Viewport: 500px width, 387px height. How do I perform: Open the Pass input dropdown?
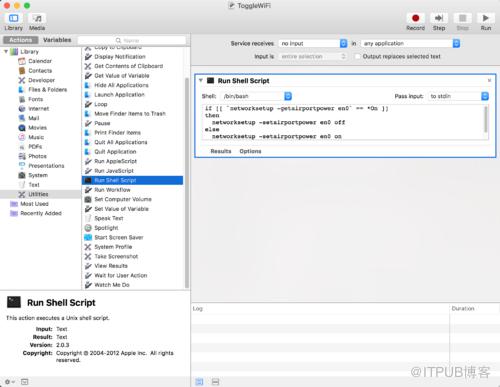click(458, 96)
